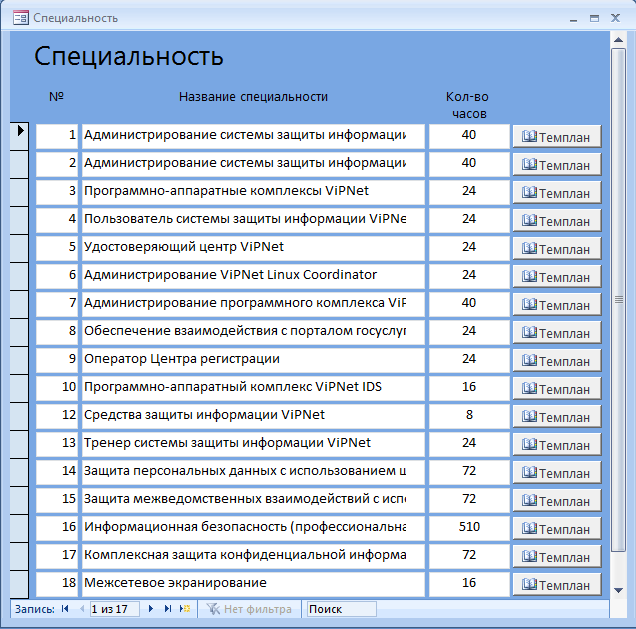Click name field Средства защиты информации ViPNet
The width and height of the screenshot is (636, 629).
tap(253, 416)
